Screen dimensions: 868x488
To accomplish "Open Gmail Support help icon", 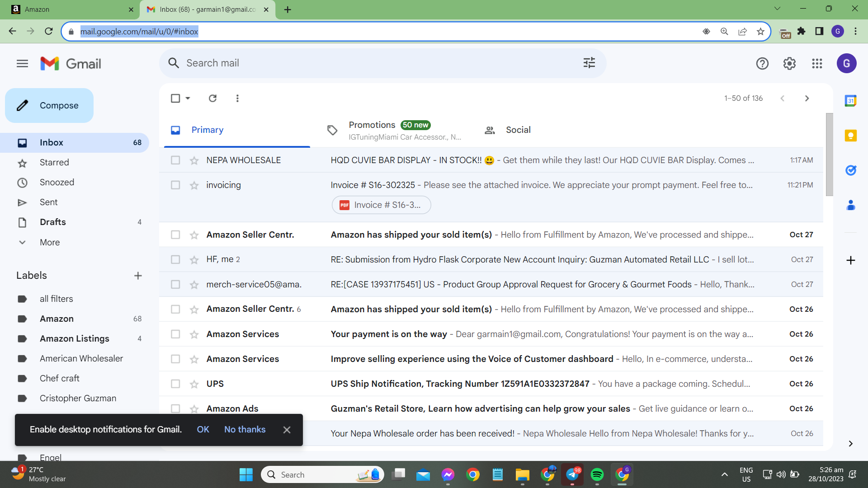I will coord(762,64).
